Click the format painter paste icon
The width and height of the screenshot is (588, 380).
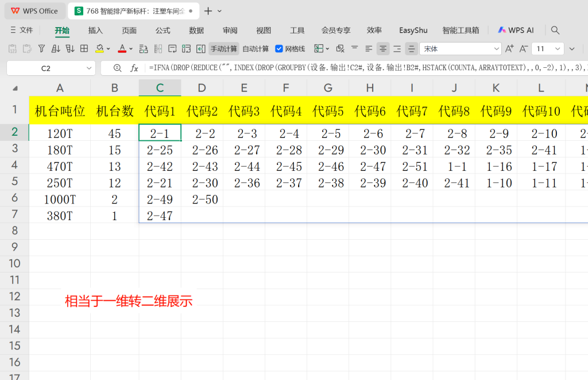pyautogui.click(x=27, y=49)
